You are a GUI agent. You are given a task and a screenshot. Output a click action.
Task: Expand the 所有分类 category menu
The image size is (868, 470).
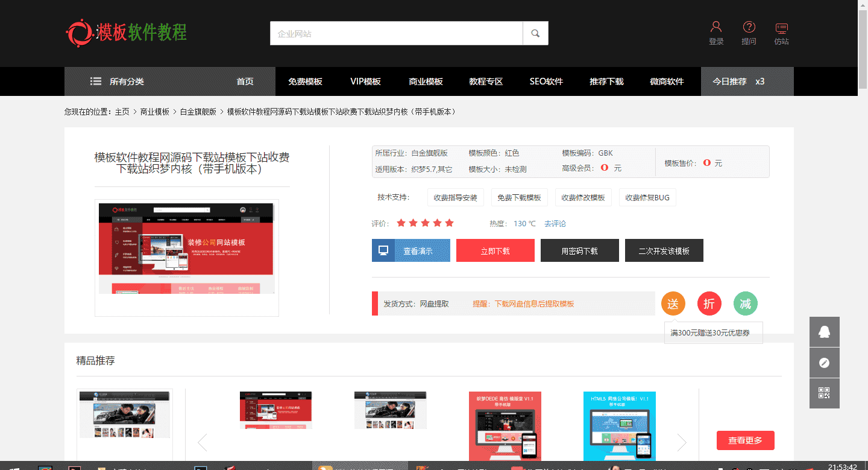tap(127, 81)
